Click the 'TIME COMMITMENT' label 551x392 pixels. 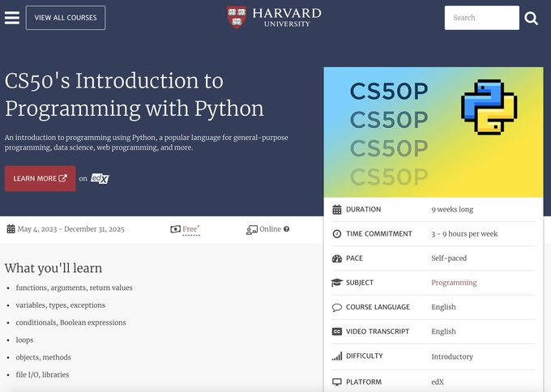click(379, 233)
